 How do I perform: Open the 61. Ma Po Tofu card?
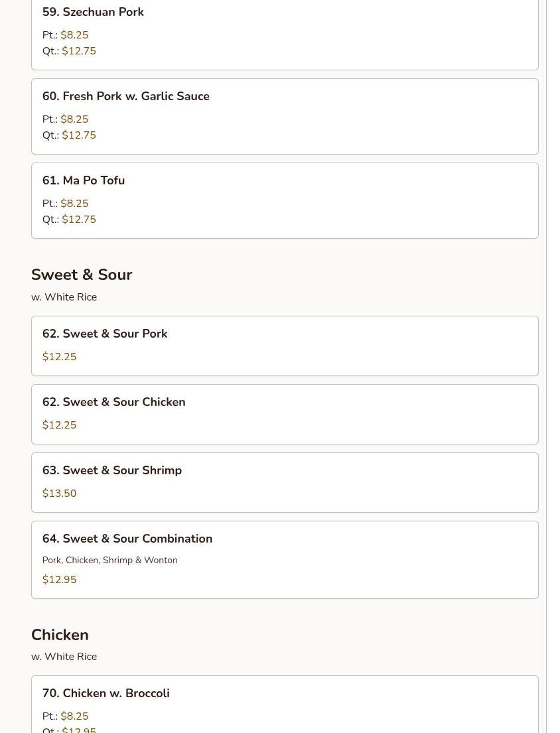84,180
